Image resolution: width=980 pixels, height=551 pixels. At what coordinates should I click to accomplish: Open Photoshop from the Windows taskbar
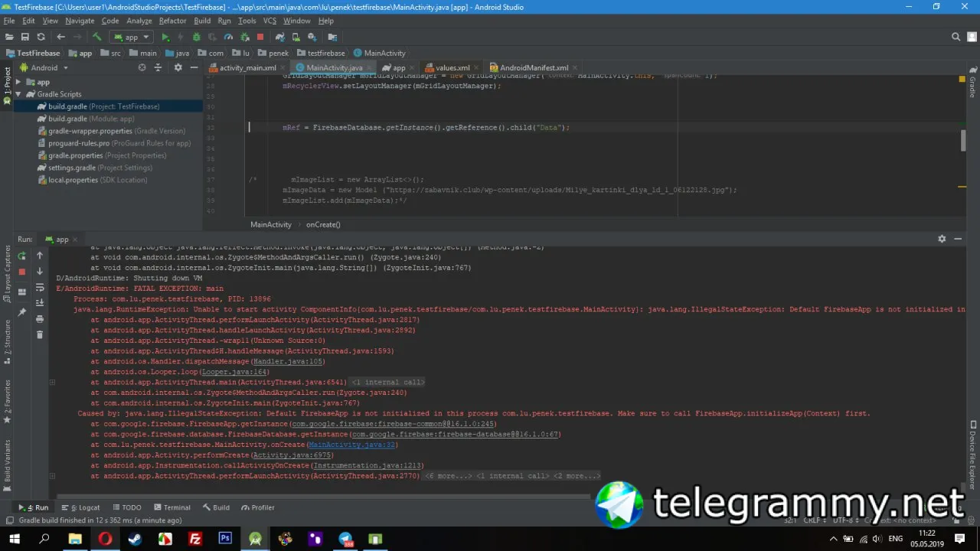click(x=225, y=538)
